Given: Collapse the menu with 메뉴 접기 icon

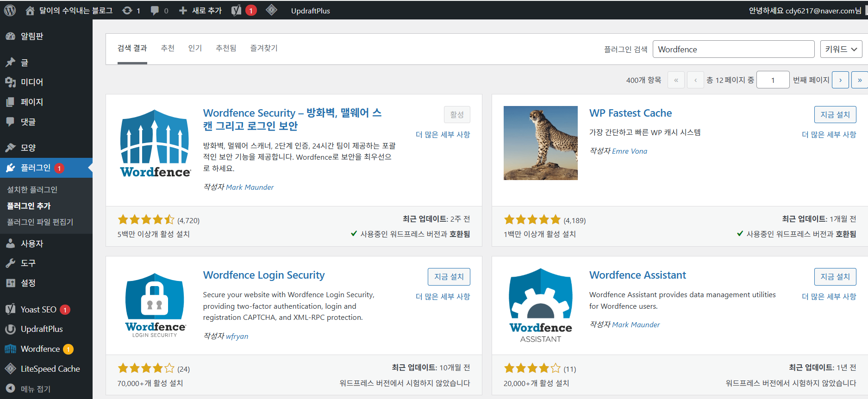Looking at the screenshot, I should [10, 389].
